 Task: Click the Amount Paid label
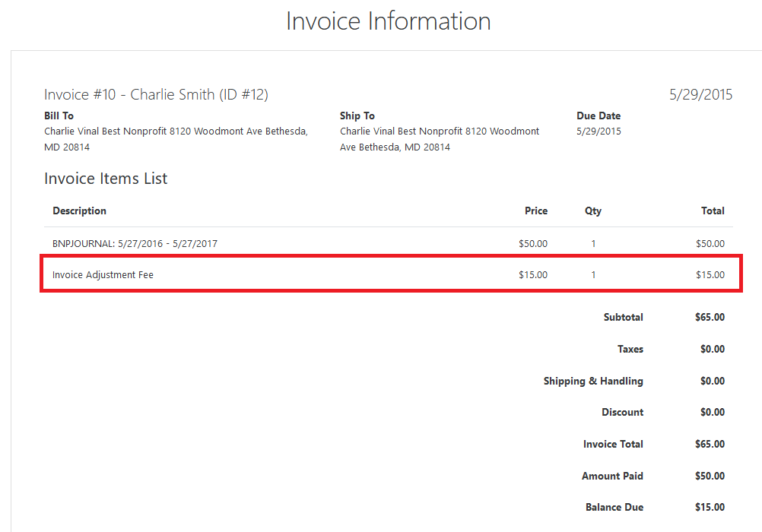click(x=612, y=476)
